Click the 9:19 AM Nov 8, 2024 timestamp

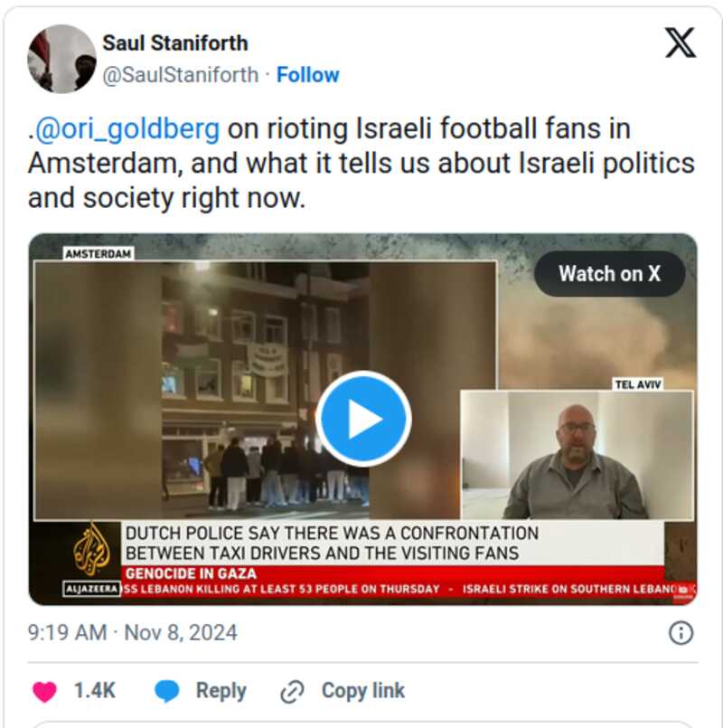[132, 632]
